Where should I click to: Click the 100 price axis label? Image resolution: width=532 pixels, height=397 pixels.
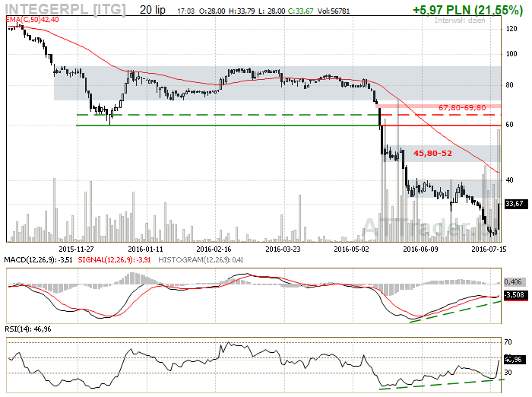click(x=511, y=54)
